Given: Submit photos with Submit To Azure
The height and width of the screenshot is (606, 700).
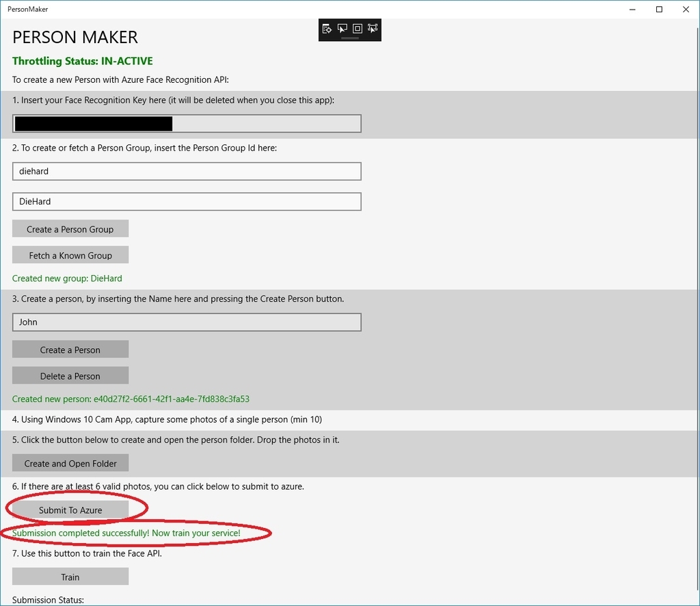Looking at the screenshot, I should pyautogui.click(x=70, y=510).
